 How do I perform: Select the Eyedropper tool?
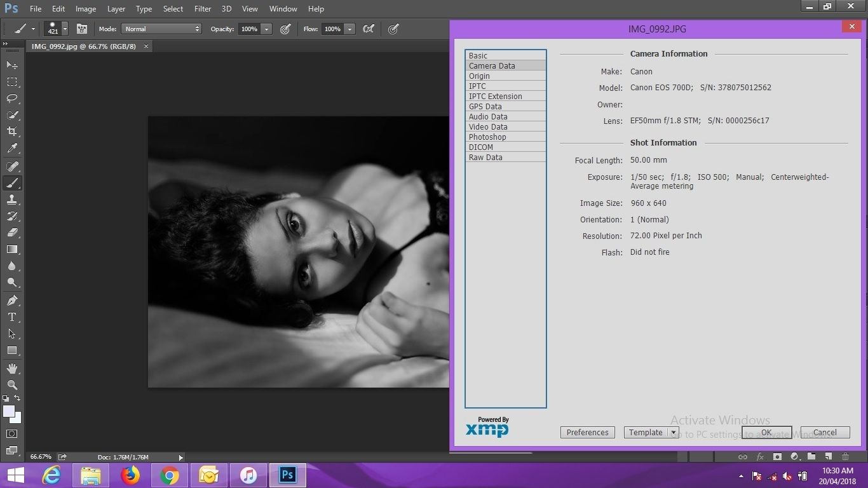(x=12, y=148)
